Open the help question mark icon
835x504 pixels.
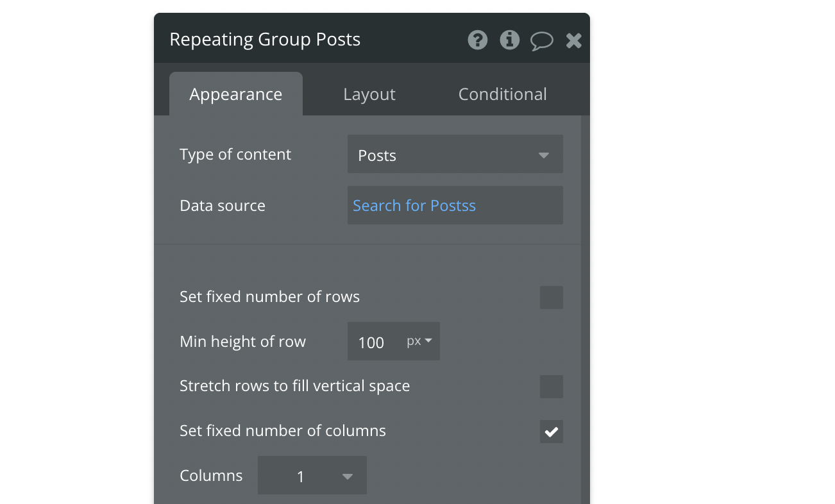point(477,40)
